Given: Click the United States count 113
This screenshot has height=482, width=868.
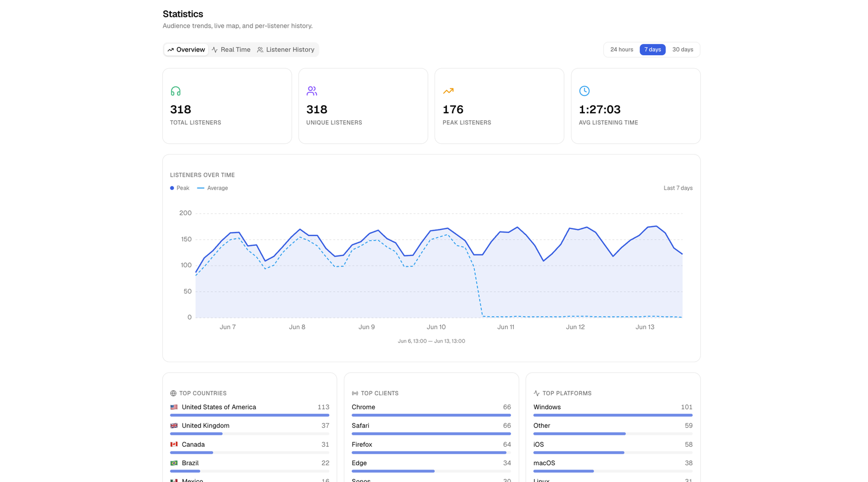Looking at the screenshot, I should click(323, 407).
